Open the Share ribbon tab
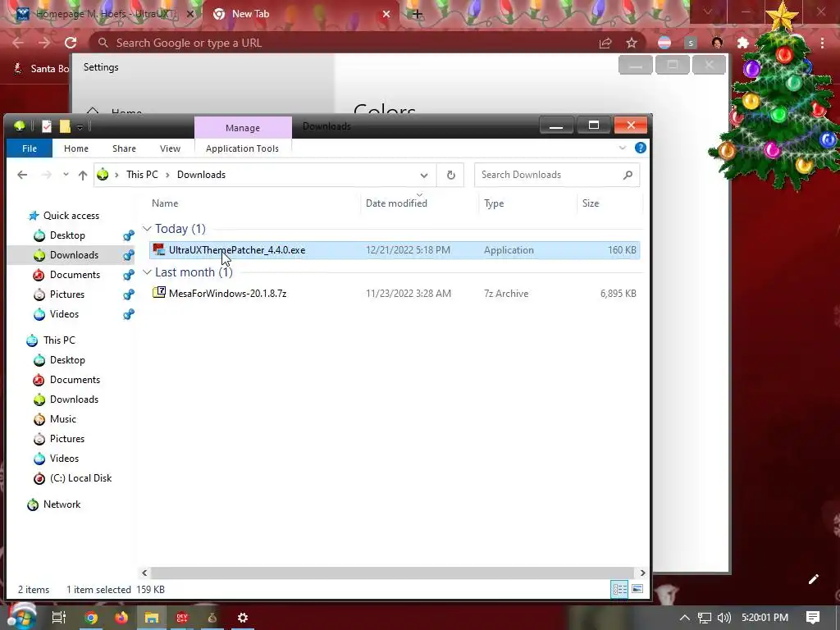The height and width of the screenshot is (630, 840). [x=124, y=148]
